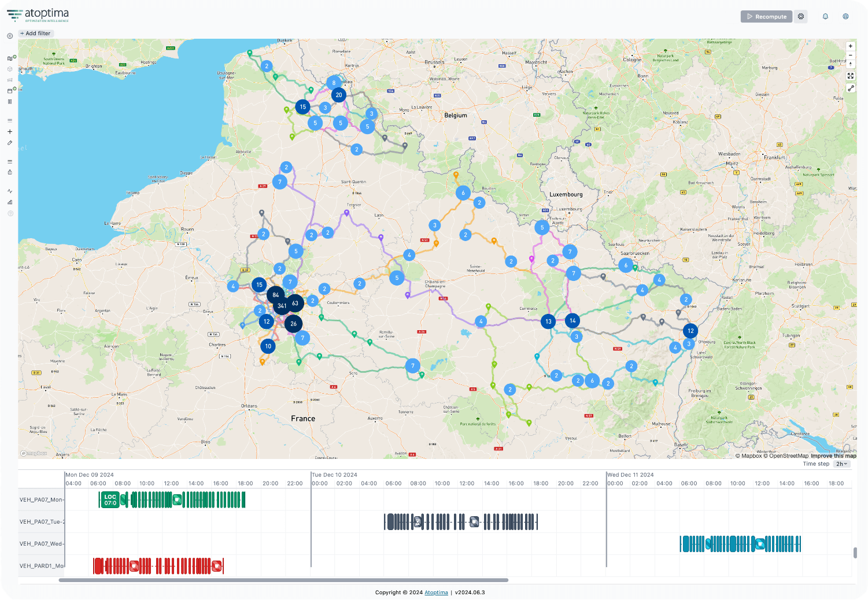Viewport: 868px width, 600px height.
Task: Click the settings gear next to Recompute
Action: [x=801, y=17]
